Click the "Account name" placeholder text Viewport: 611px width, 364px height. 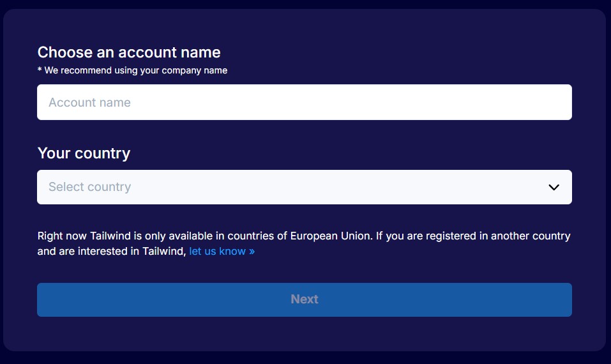(x=89, y=103)
